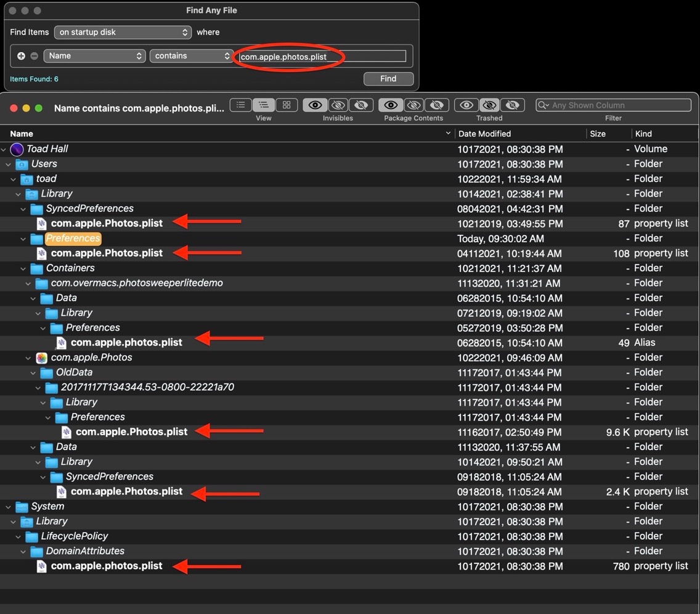Collapse the System folder
This screenshot has height=614, width=700.
[x=8, y=507]
